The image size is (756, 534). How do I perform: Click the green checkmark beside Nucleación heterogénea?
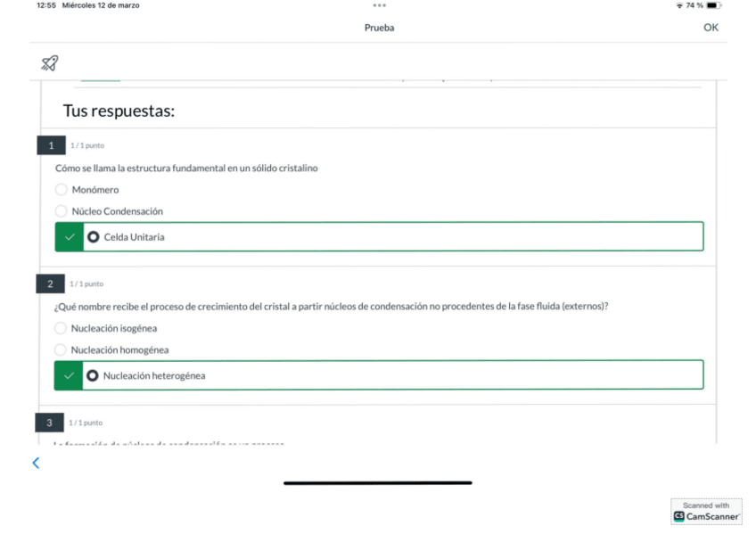click(70, 375)
